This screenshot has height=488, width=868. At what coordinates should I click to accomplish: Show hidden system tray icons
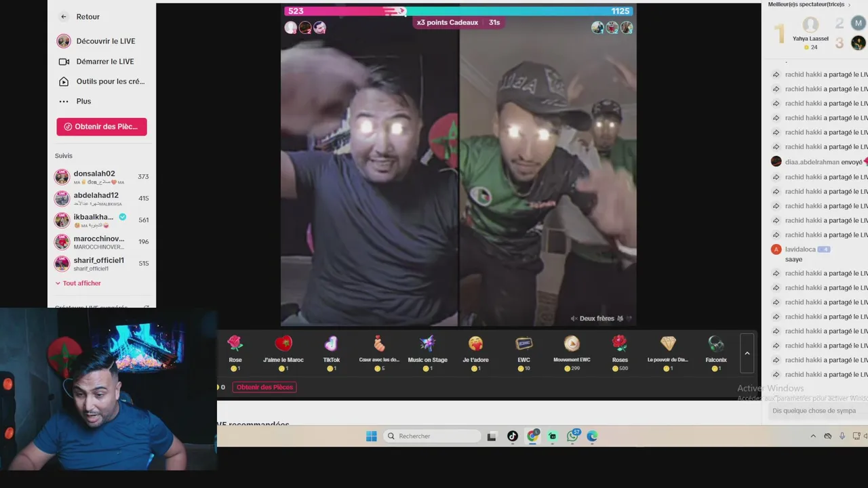point(813,436)
